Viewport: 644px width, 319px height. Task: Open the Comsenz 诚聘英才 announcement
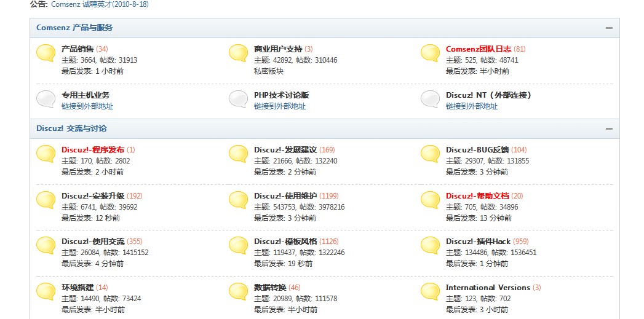pyautogui.click(x=100, y=4)
